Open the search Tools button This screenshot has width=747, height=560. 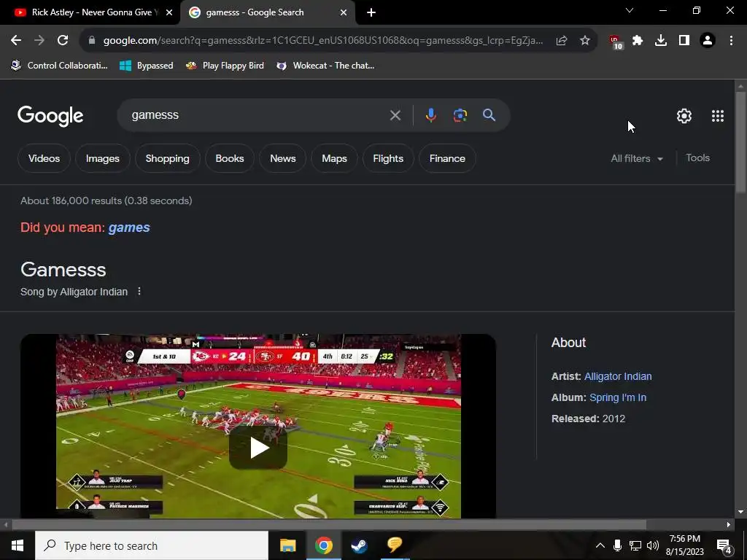(697, 158)
